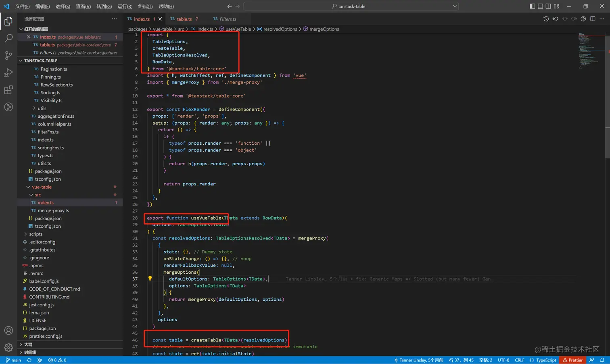Open the editor More Actions ellipsis
610x364 pixels.
[602, 19]
